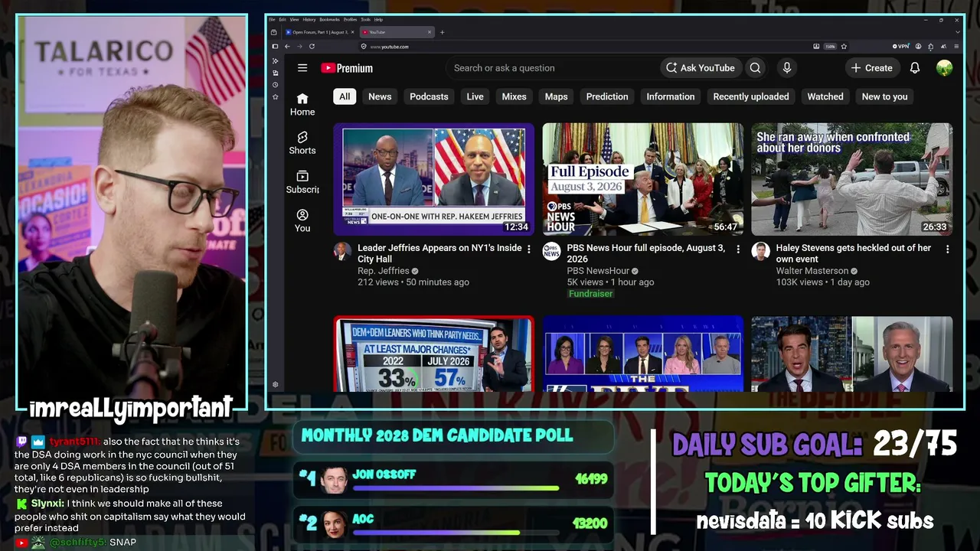Select the Recently uploaded filter chip

tap(751, 96)
